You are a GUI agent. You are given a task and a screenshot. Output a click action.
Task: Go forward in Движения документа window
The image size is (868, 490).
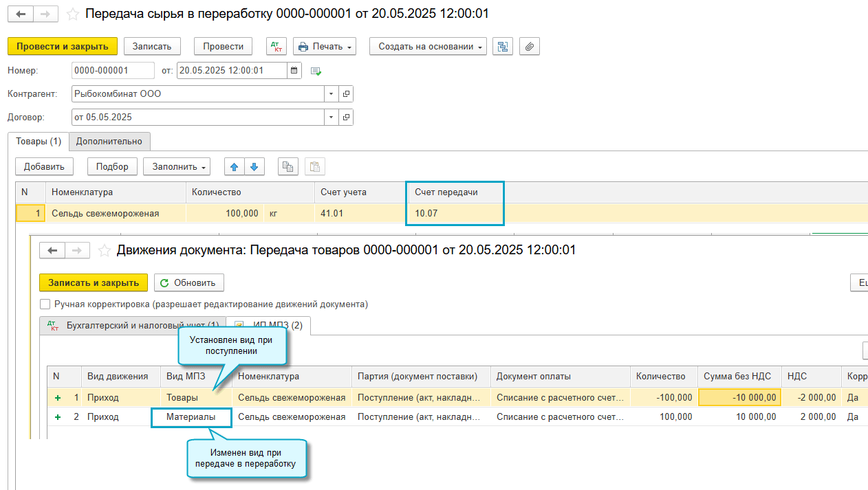pos(77,250)
